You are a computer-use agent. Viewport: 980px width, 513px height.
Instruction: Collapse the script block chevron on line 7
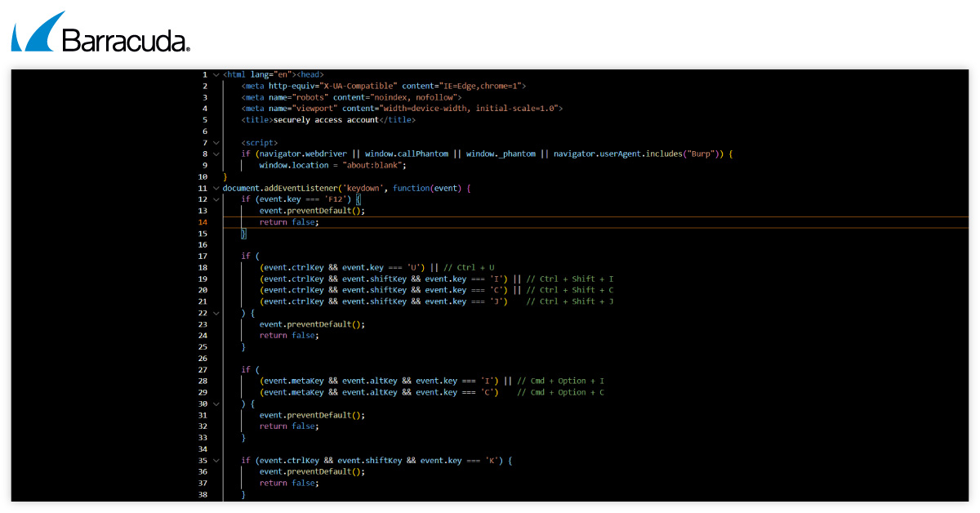point(216,142)
